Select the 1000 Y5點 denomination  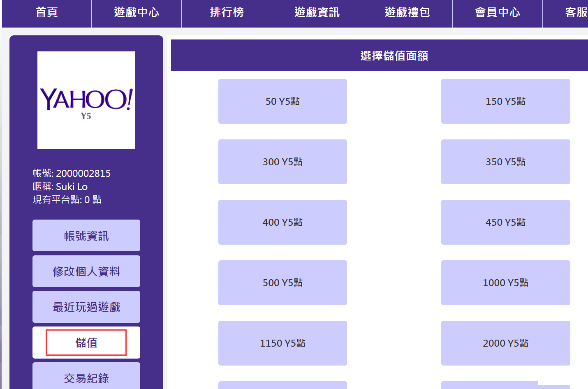point(505,282)
